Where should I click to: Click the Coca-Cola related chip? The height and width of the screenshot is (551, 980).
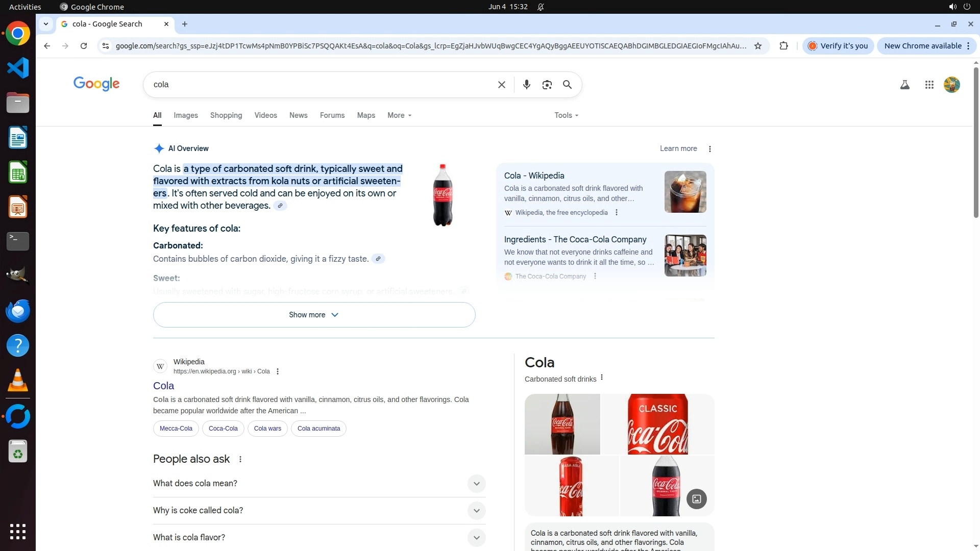pos(223,429)
